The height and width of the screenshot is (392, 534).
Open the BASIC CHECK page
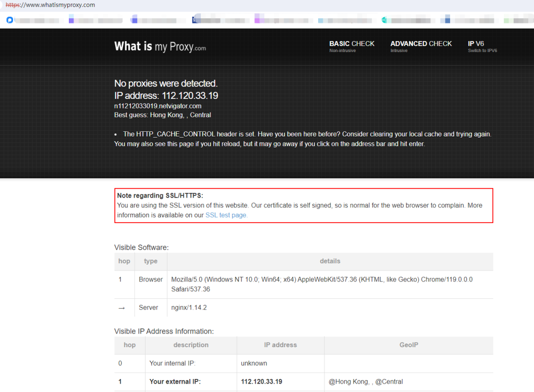pos(351,46)
